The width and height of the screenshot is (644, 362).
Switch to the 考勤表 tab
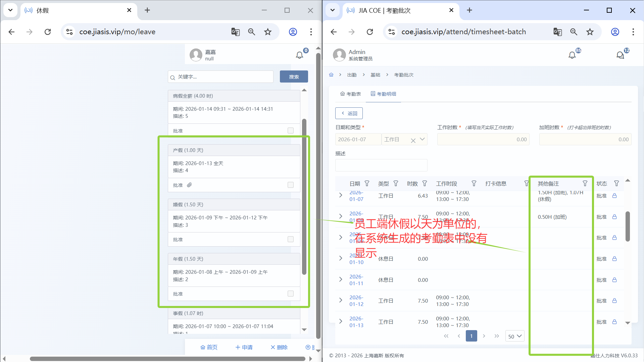click(350, 94)
